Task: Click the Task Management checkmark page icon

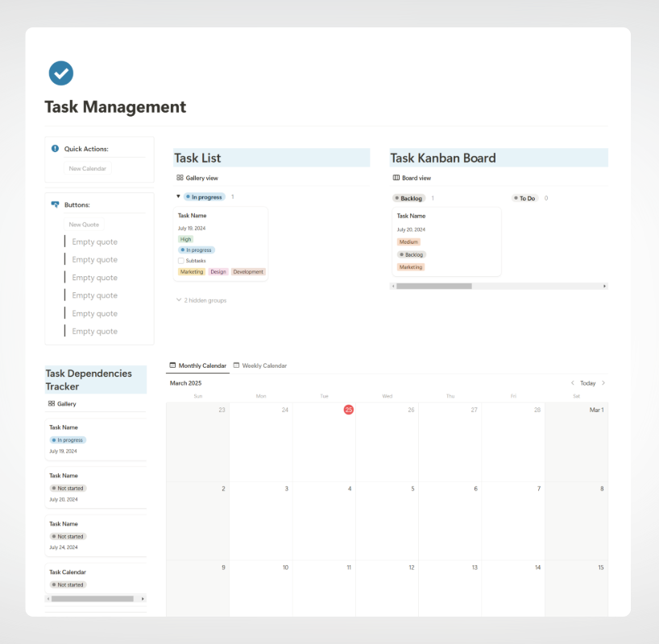Action: pyautogui.click(x=61, y=73)
